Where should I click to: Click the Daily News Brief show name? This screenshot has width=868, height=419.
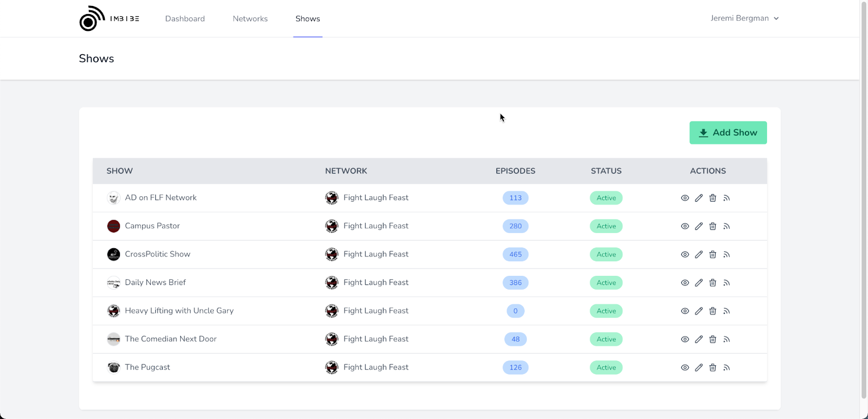[155, 282]
